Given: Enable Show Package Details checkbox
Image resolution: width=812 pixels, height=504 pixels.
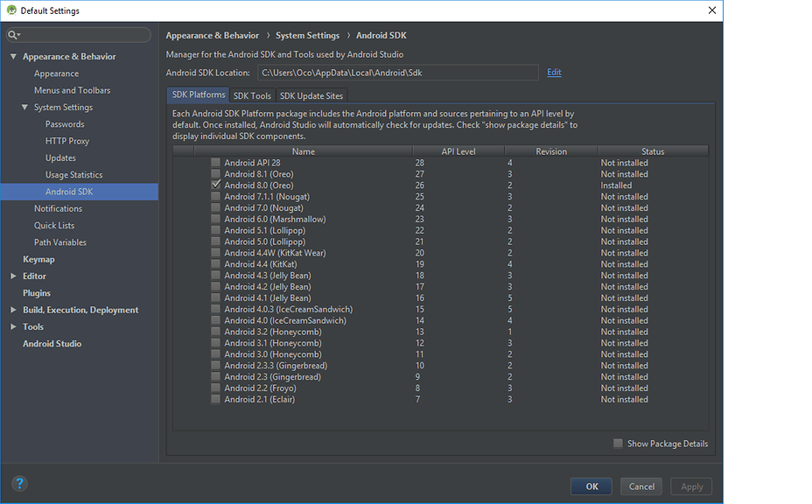Looking at the screenshot, I should point(618,444).
